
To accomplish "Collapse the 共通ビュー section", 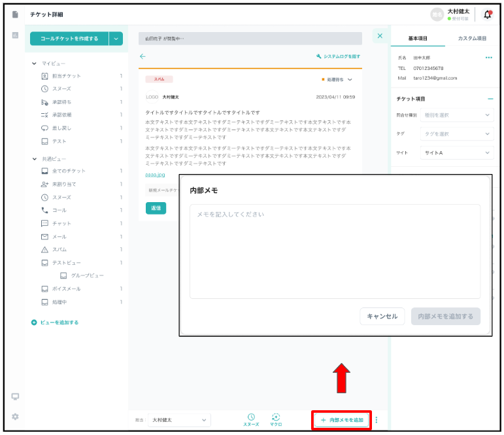I will (x=35, y=158).
